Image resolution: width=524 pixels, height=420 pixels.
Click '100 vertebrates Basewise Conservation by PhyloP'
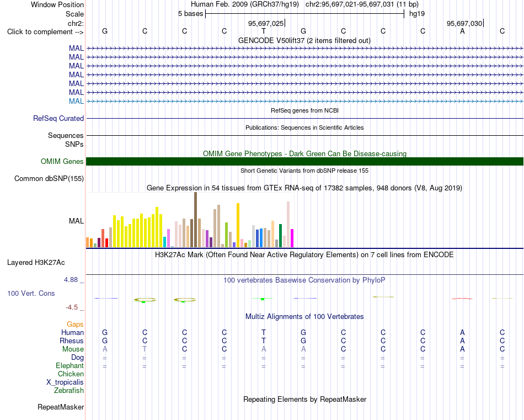pos(304,280)
